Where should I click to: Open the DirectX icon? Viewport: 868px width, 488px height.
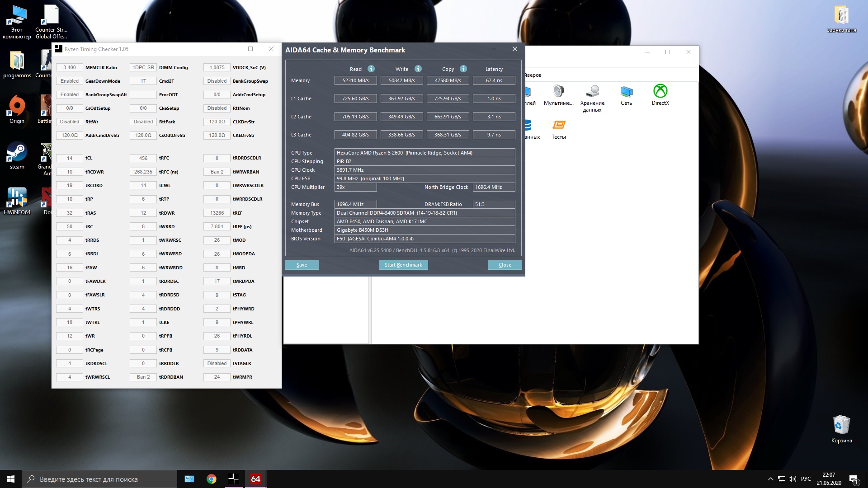(x=660, y=95)
